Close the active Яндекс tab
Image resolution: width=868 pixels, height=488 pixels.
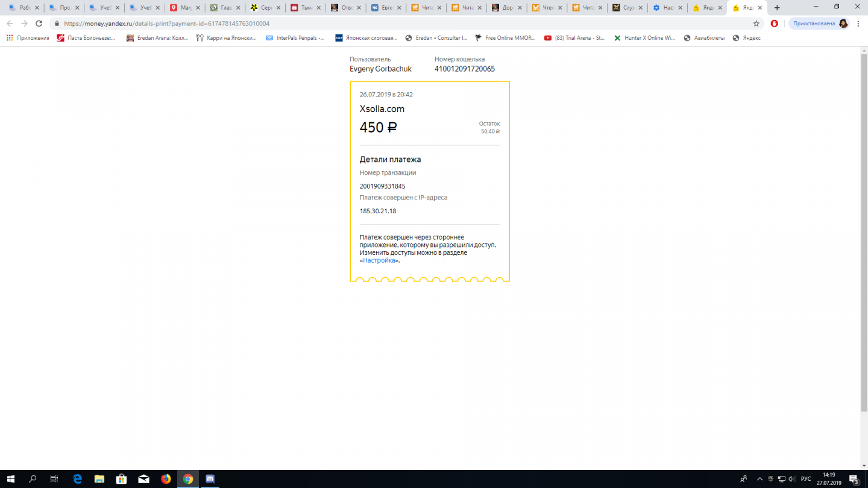click(x=760, y=8)
